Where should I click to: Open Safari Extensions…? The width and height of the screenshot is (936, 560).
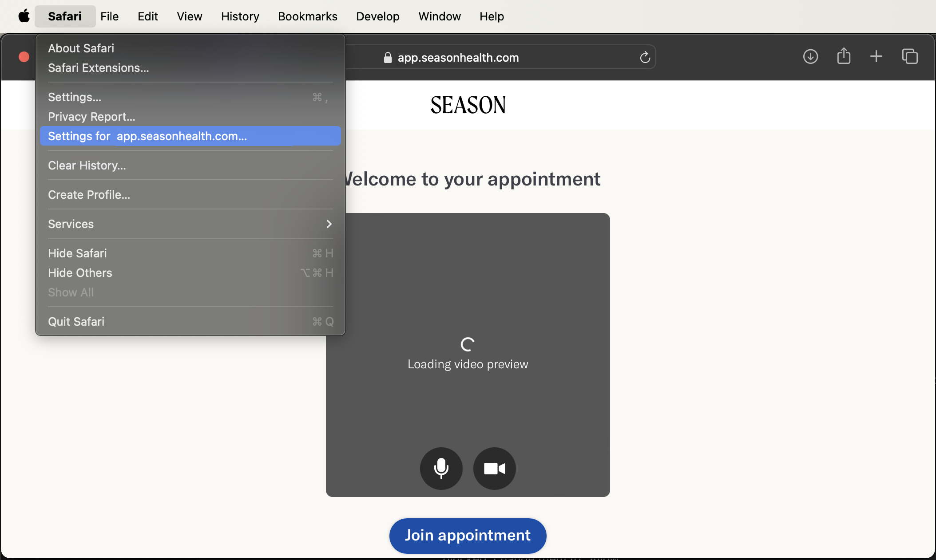190,67
